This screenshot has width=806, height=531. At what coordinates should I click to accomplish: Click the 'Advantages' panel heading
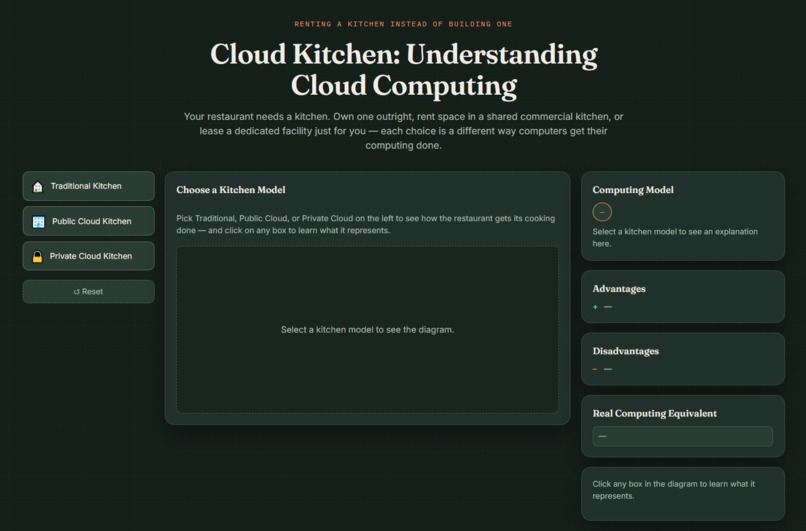pos(619,289)
